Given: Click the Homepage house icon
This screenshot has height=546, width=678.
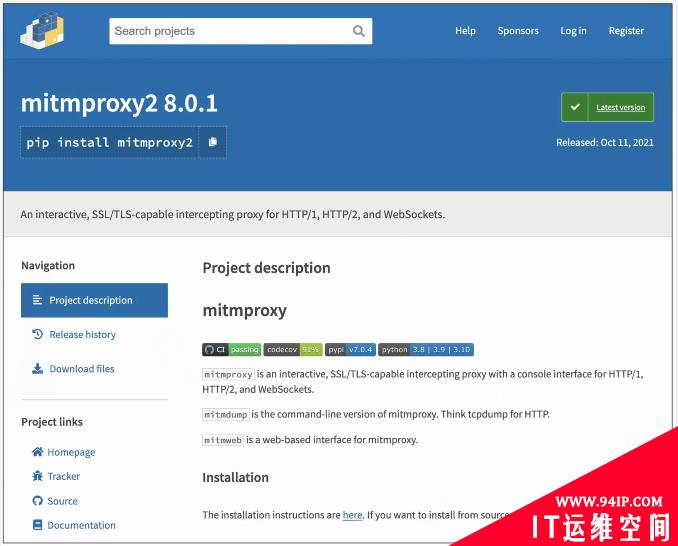Looking at the screenshot, I should tap(38, 452).
